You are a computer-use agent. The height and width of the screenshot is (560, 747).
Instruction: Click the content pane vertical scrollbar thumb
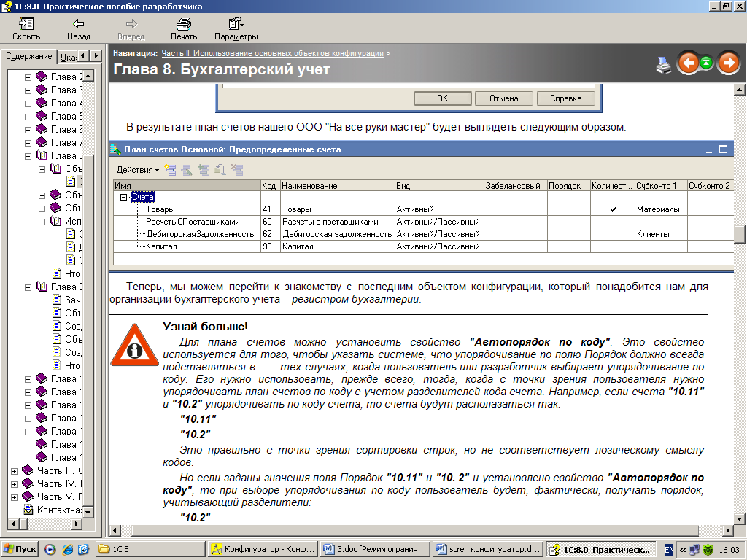coord(740,234)
